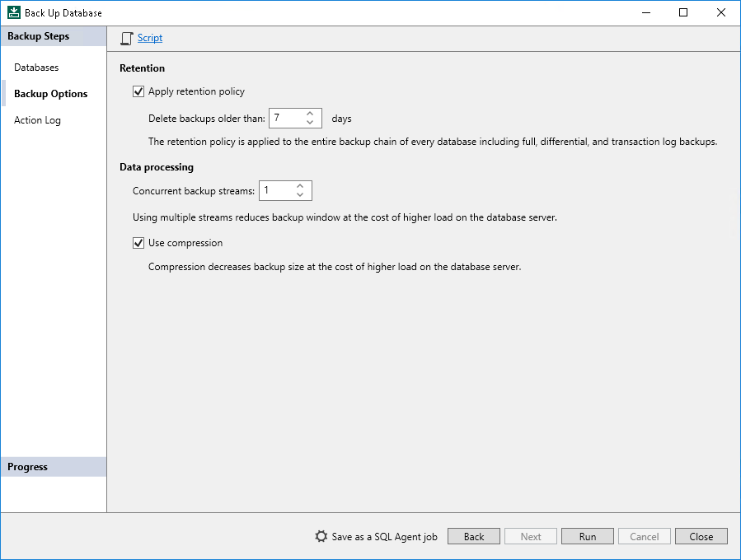The height and width of the screenshot is (560, 741).
Task: Close the Back Up Database wizard
Action: [701, 536]
